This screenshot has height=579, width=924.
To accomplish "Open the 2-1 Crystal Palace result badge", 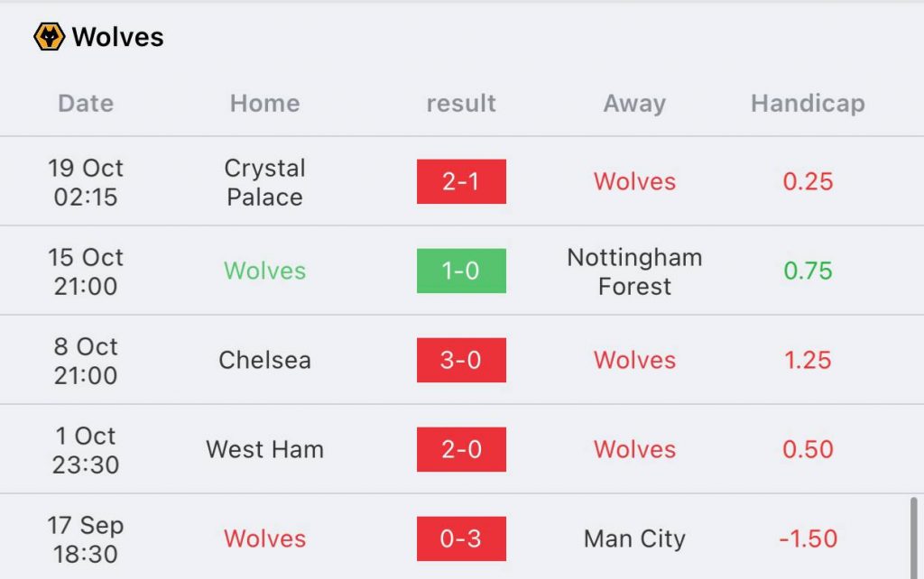I will click(461, 181).
